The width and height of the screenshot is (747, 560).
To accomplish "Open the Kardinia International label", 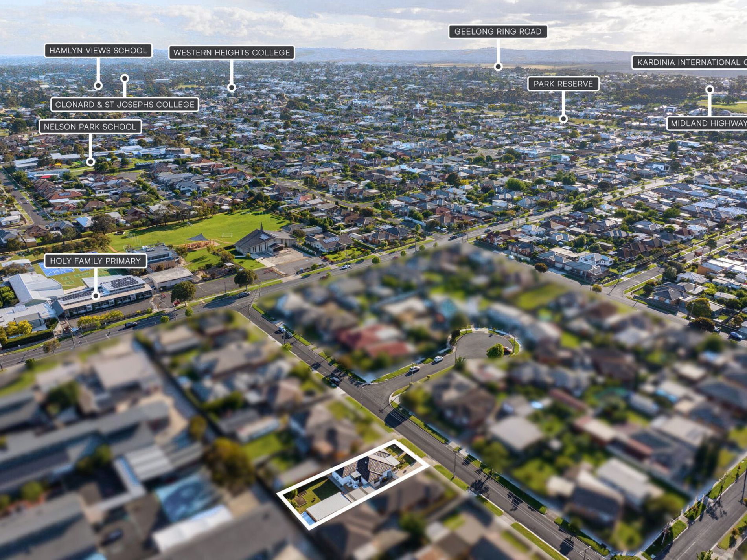I will pos(690,62).
